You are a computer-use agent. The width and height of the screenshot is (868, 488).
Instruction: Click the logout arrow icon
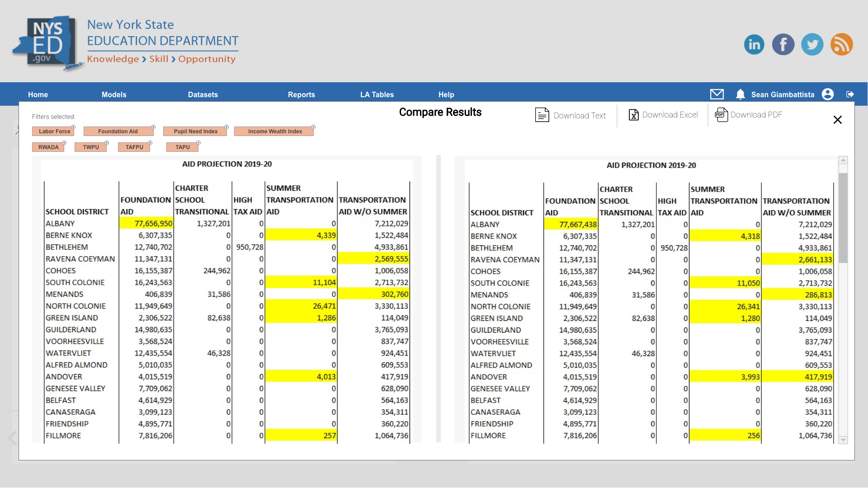[850, 94]
